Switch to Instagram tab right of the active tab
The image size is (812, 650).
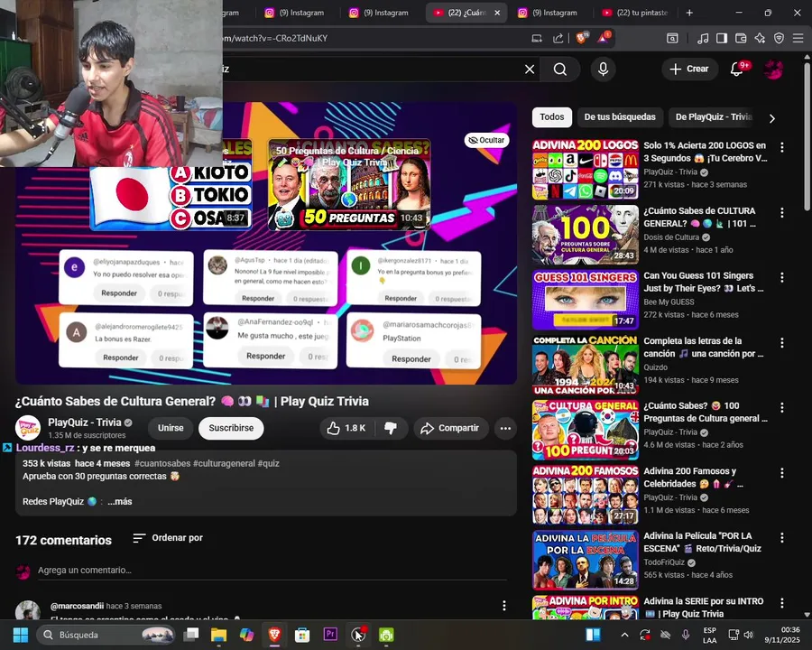[x=549, y=13]
